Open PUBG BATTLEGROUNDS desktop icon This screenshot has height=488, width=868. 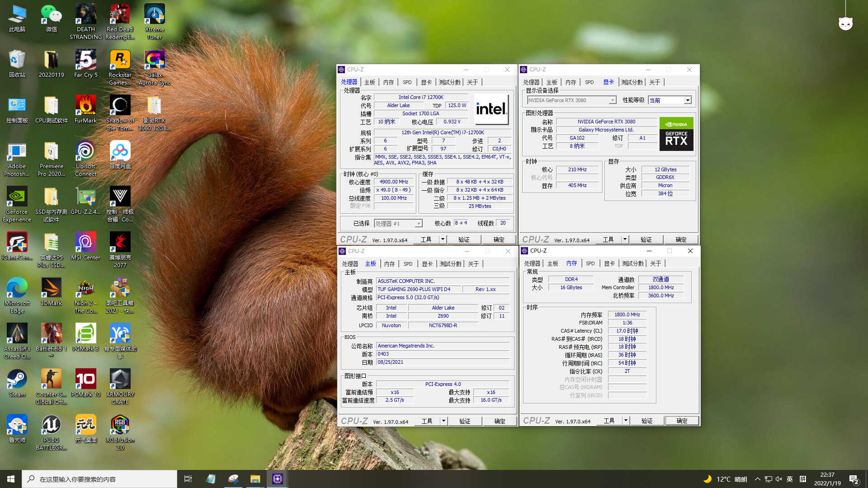click(51, 433)
